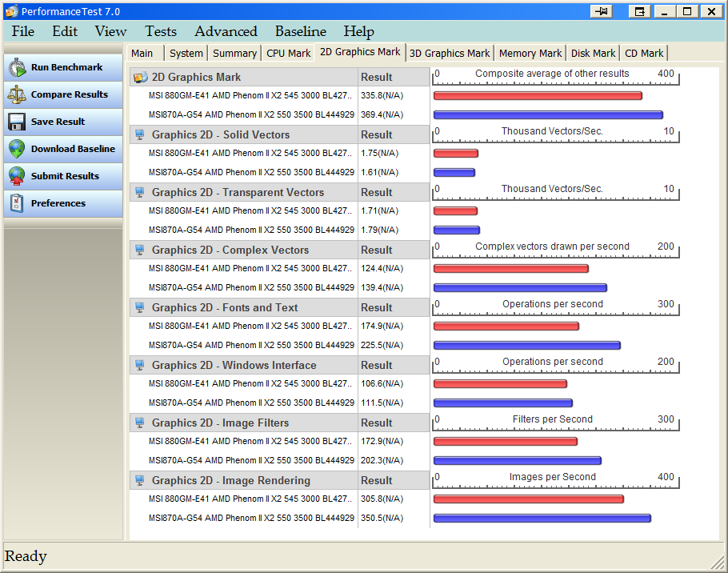The image size is (728, 573).
Task: Open the Advanced menu
Action: pyautogui.click(x=226, y=31)
